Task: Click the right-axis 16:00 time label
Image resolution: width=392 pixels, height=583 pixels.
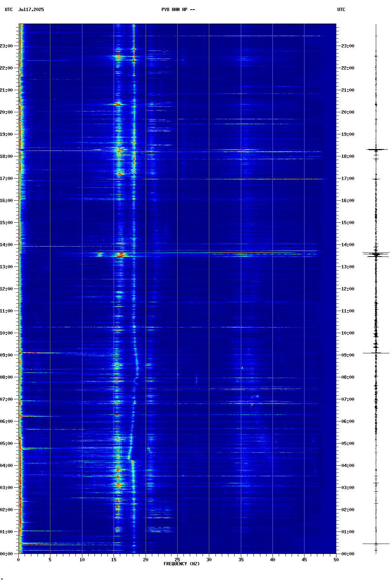Action: (348, 201)
